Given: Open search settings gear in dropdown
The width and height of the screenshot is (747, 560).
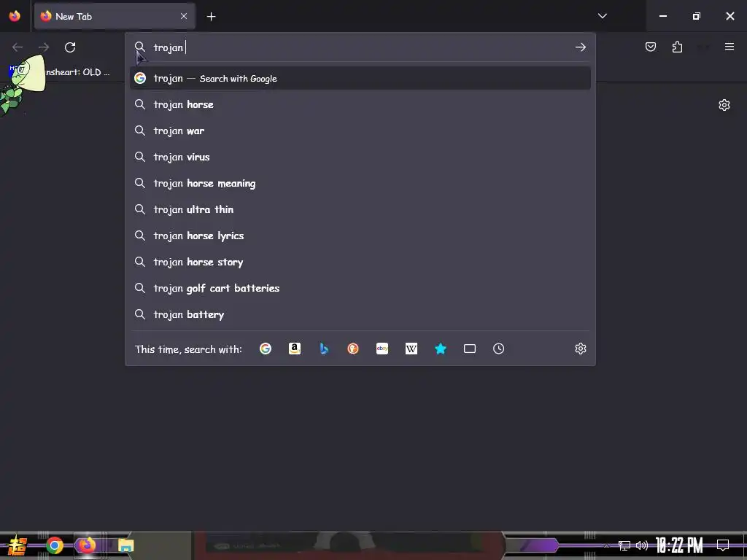Looking at the screenshot, I should [580, 349].
